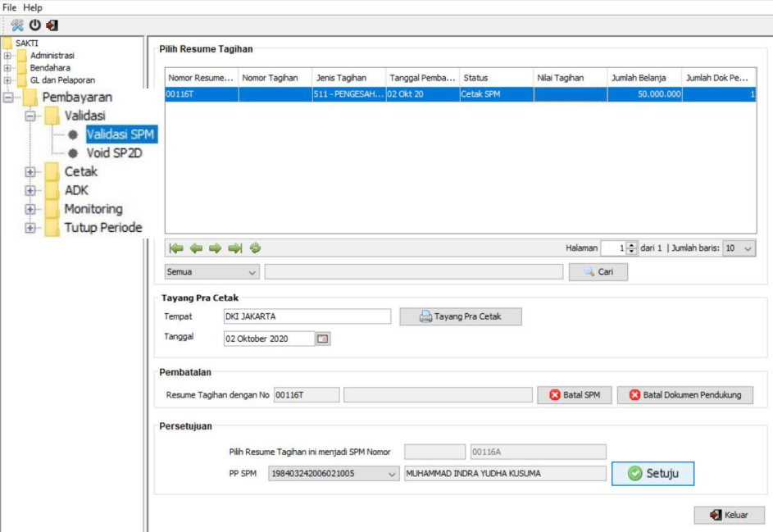Screen dimensions: 773x532
Task: Click the power icon in toolbar
Action: pos(35,25)
